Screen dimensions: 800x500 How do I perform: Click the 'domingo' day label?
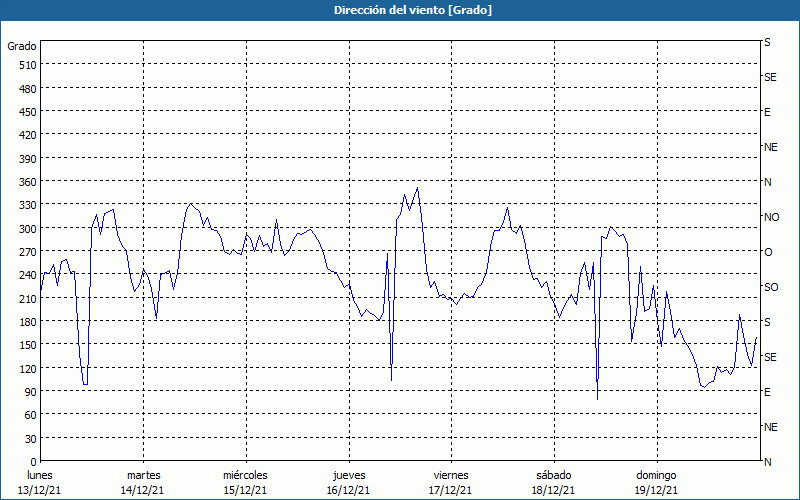pos(656,475)
